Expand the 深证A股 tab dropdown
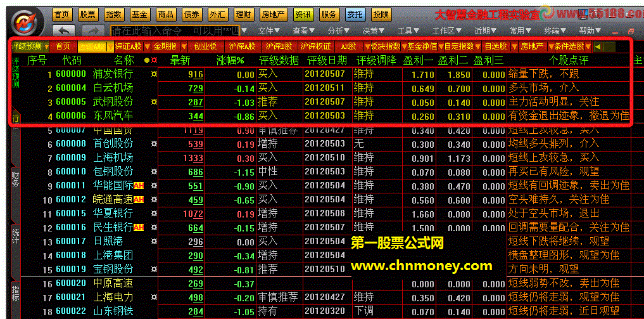The width and height of the screenshot is (644, 319). (x=147, y=46)
